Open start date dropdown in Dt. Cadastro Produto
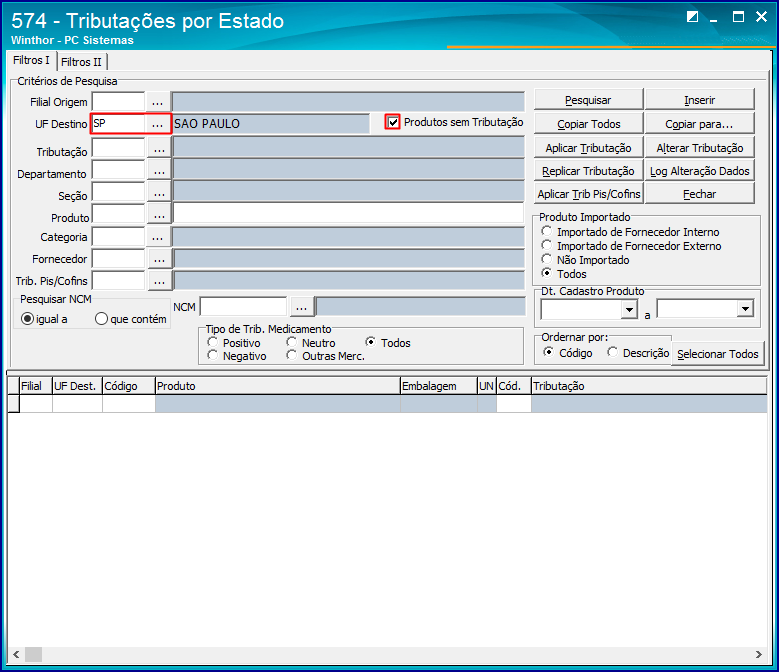Image resolution: width=779 pixels, height=672 pixels. pos(629,310)
